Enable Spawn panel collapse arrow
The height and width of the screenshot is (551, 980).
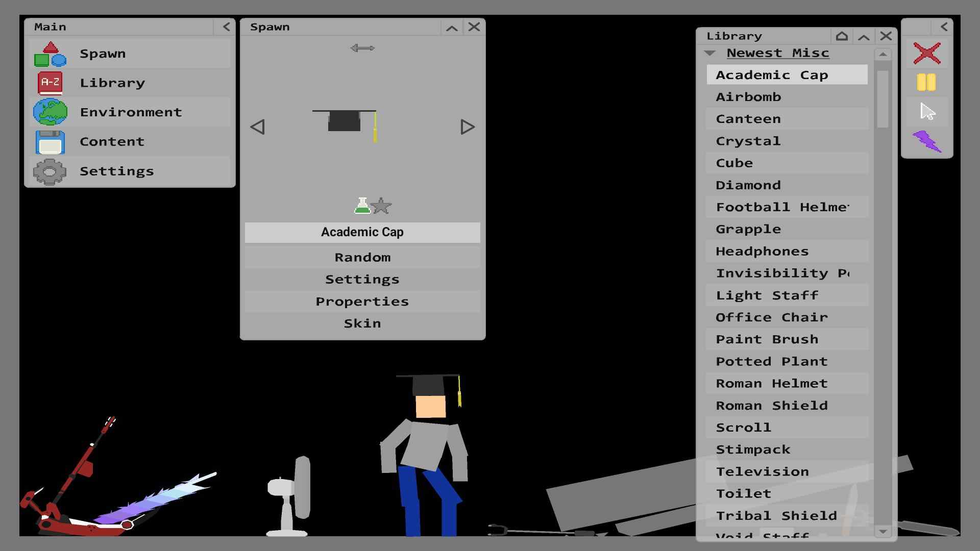(452, 26)
